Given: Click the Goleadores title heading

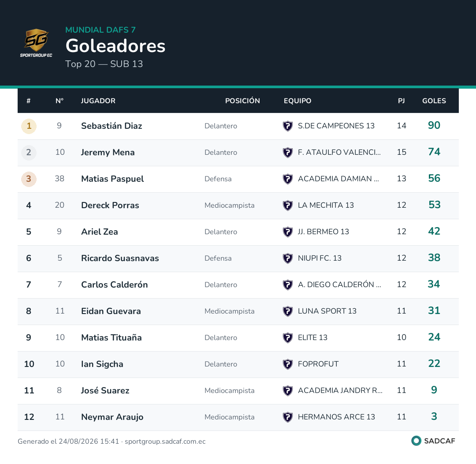Looking at the screenshot, I should pyautogui.click(x=115, y=46).
